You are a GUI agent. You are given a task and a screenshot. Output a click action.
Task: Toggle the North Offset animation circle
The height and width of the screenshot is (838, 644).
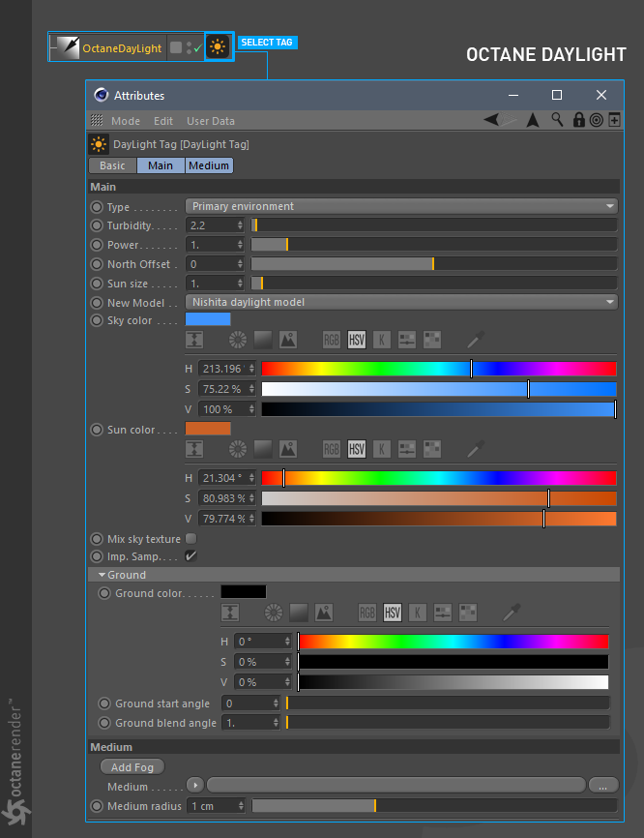[97, 264]
